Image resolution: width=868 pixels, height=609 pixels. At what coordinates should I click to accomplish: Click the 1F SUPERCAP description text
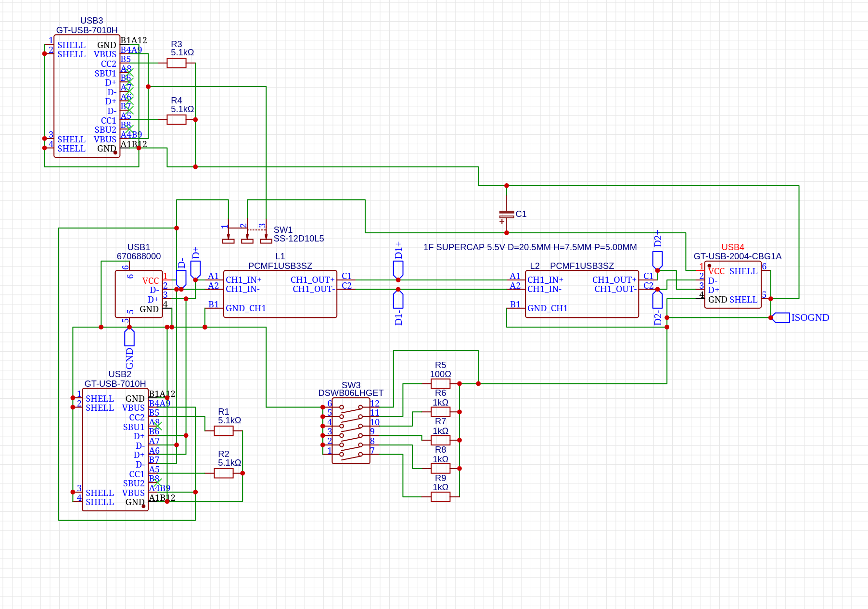[x=530, y=247]
